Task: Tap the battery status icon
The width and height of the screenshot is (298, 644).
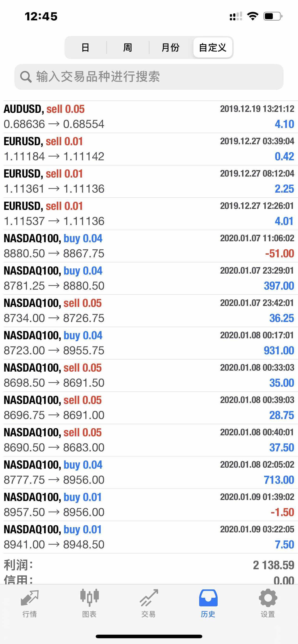Action: 273,16
